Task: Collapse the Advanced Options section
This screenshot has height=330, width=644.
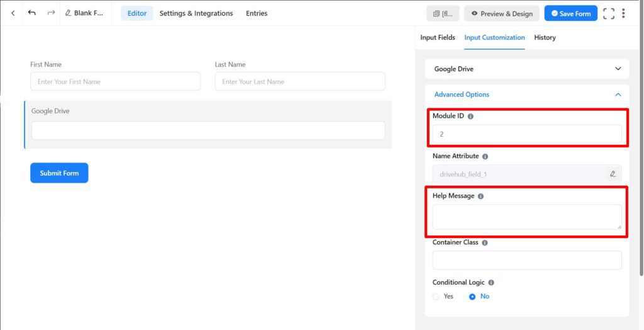Action: click(527, 94)
